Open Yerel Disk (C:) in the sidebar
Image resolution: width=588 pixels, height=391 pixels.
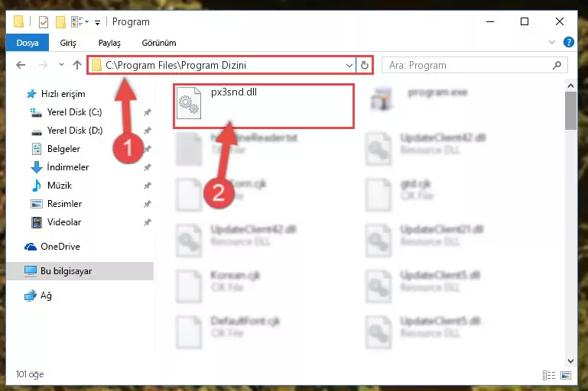tap(74, 112)
